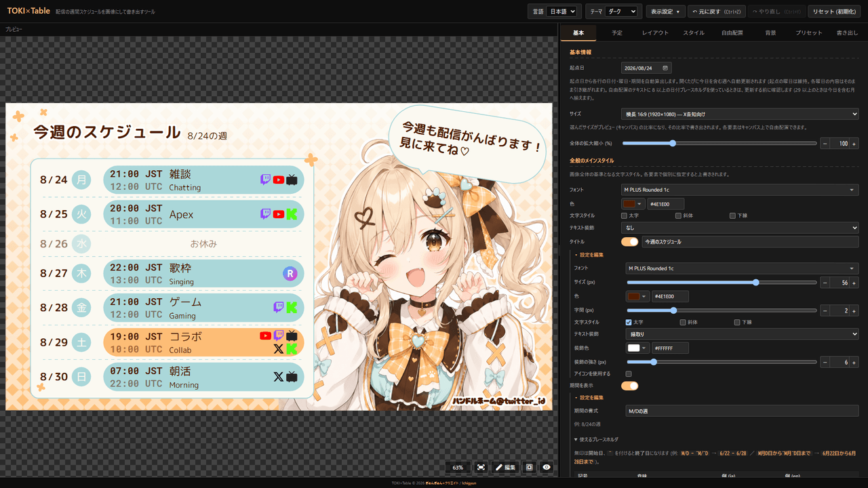The height and width of the screenshot is (488, 868).
Task: Open the 表示設定 dropdown menu
Action: [665, 12]
